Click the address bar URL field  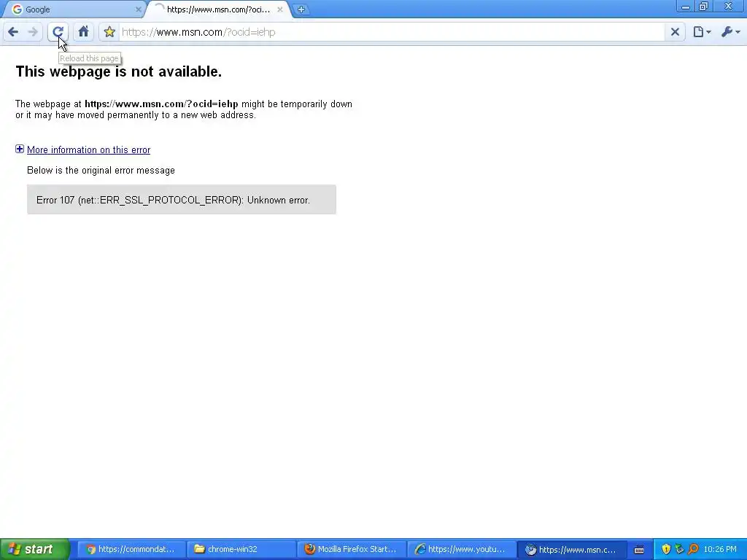392,32
